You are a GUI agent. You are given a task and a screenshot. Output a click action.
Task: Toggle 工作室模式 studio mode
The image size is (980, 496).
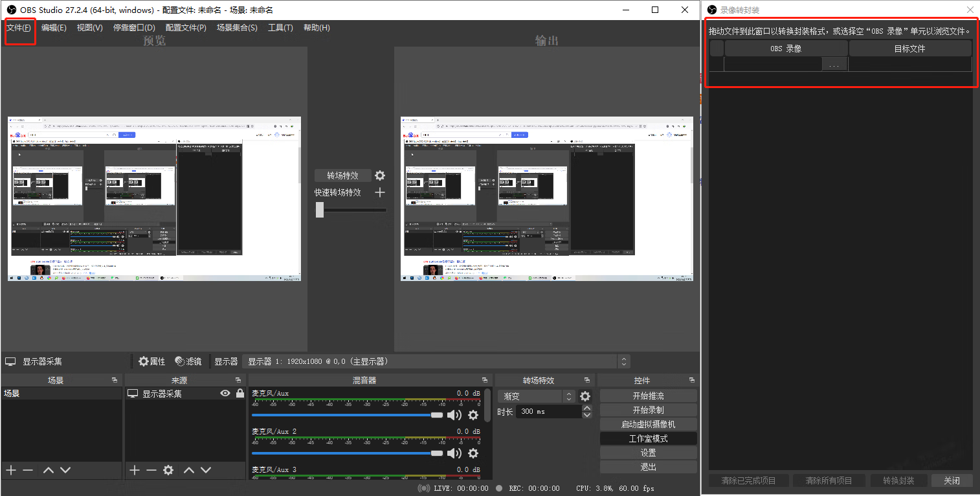pos(649,438)
